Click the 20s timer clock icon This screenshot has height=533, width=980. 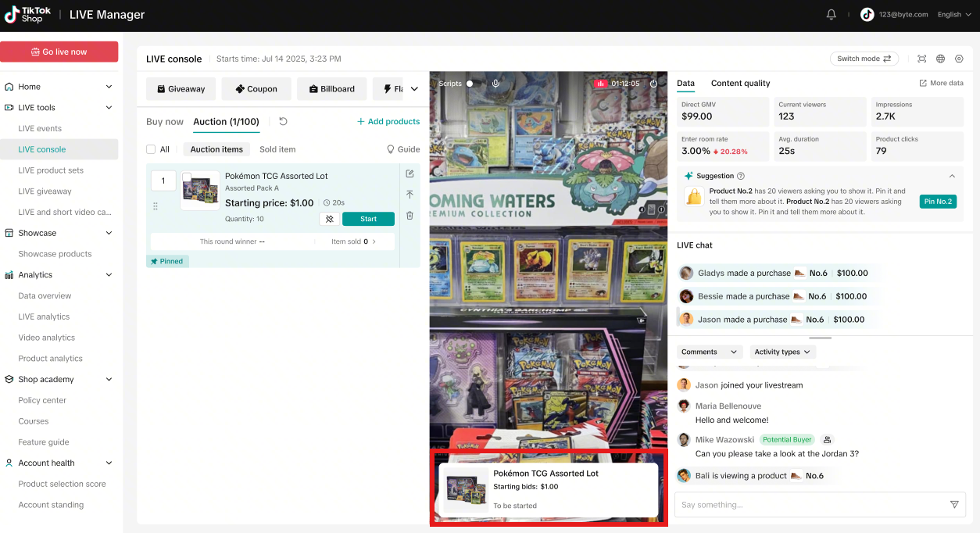(x=327, y=203)
